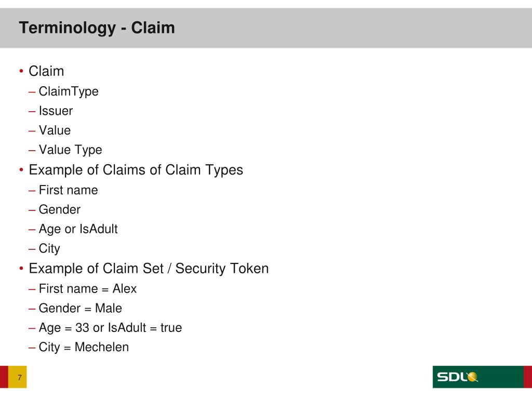Click the Gender = Male line
Viewport: 532px width, 399px height.
tap(80, 309)
